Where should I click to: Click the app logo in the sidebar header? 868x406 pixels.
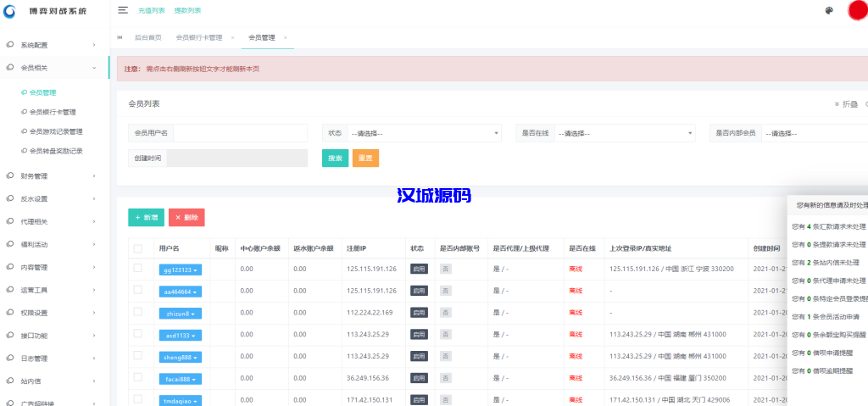pos(10,11)
